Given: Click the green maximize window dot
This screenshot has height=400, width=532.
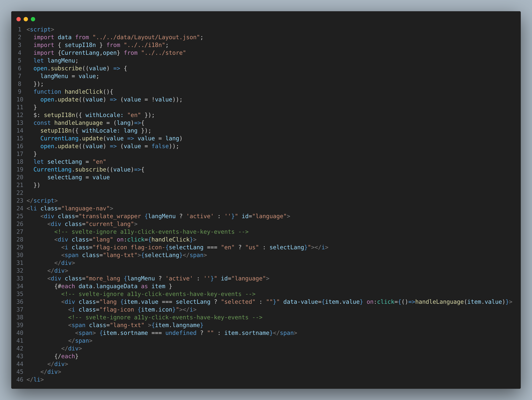Looking at the screenshot, I should (x=33, y=19).
